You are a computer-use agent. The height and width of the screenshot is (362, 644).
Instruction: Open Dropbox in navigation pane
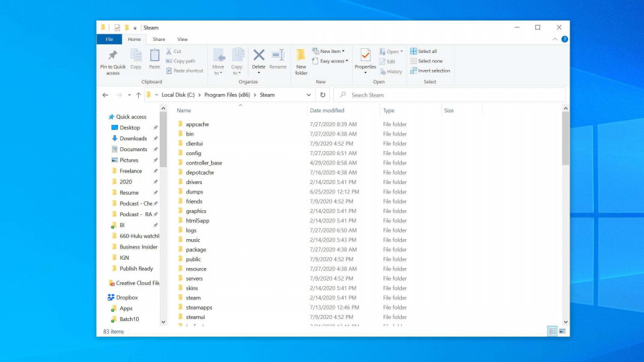[x=127, y=298]
